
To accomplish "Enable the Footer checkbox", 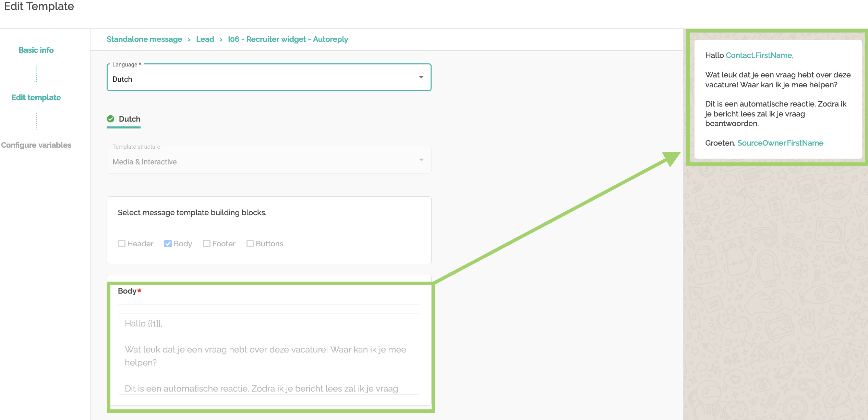I will [206, 244].
